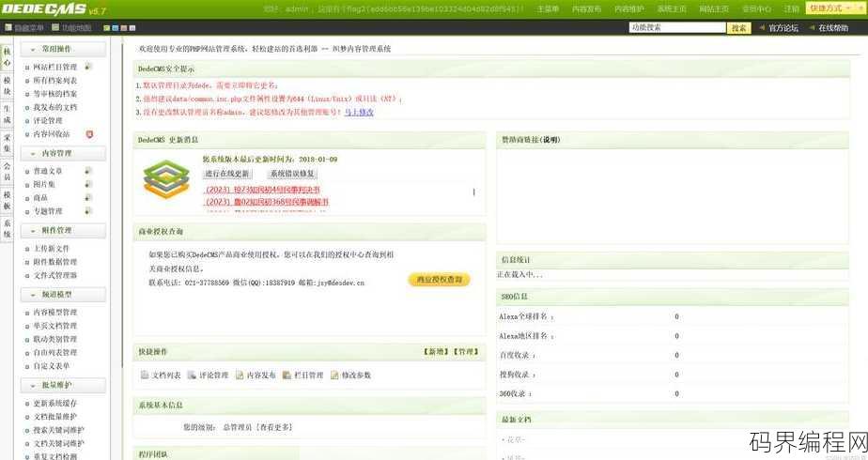
Task: Click 注销 to log out
Action: [x=792, y=8]
